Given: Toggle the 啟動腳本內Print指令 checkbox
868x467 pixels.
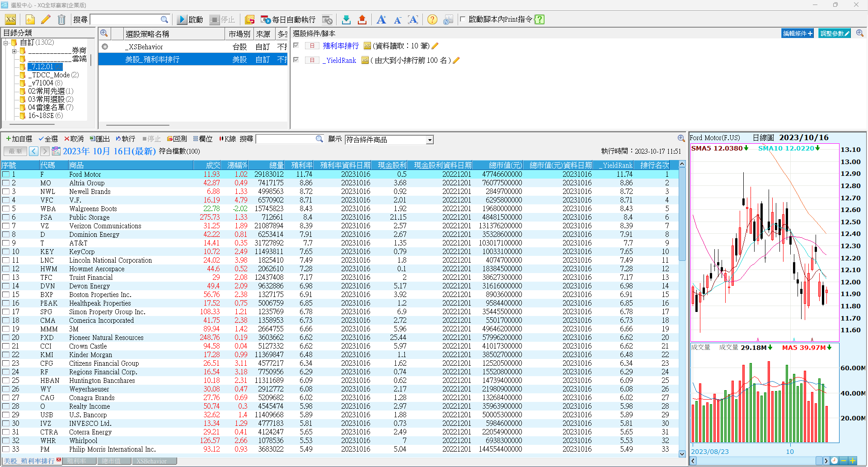Looking at the screenshot, I should pyautogui.click(x=463, y=19).
